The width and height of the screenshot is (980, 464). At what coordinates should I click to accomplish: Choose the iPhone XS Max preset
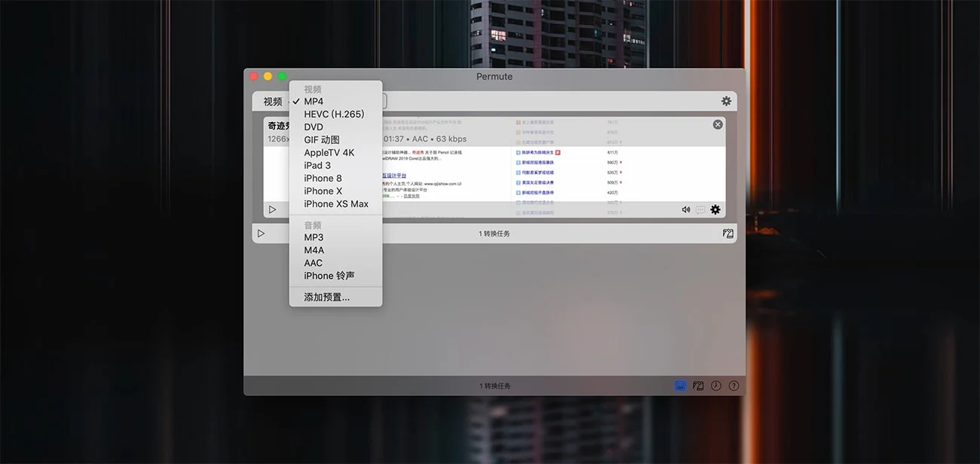coord(336,204)
